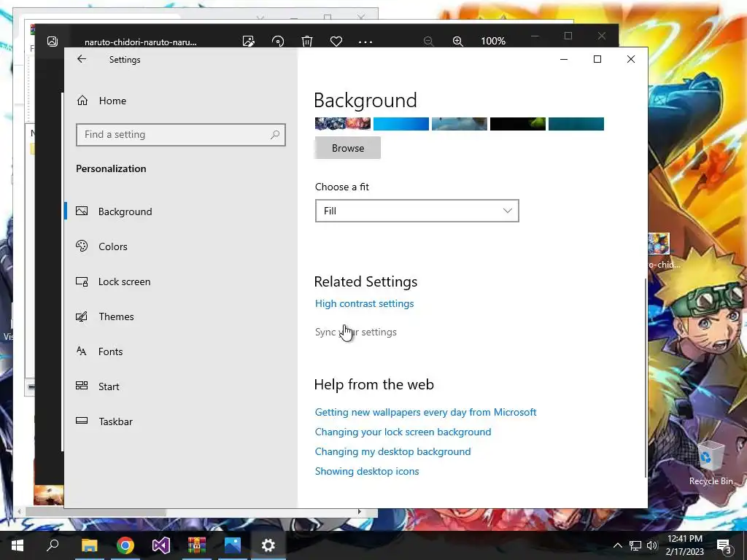Zoom in button in Photos window

[458, 42]
